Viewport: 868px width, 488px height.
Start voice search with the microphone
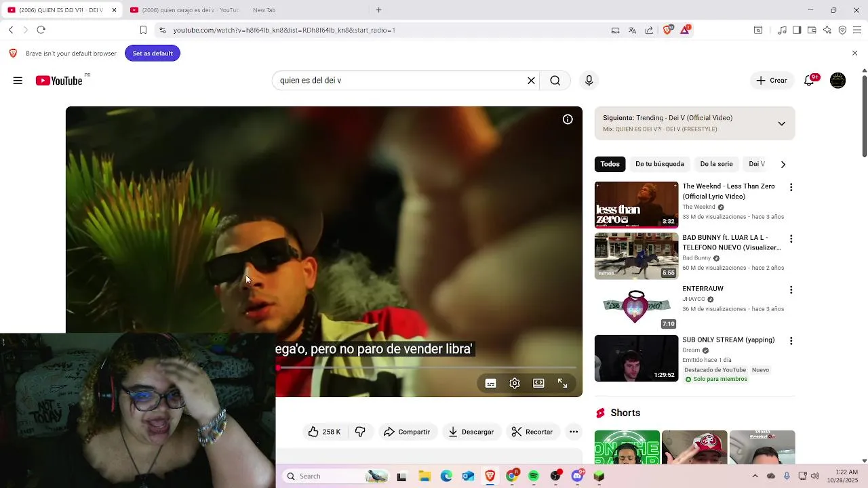589,81
